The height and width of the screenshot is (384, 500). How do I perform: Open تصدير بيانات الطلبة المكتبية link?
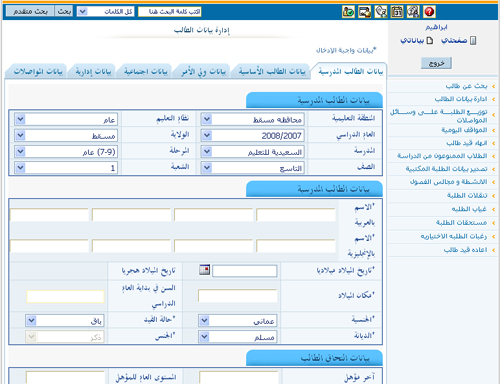click(446, 169)
